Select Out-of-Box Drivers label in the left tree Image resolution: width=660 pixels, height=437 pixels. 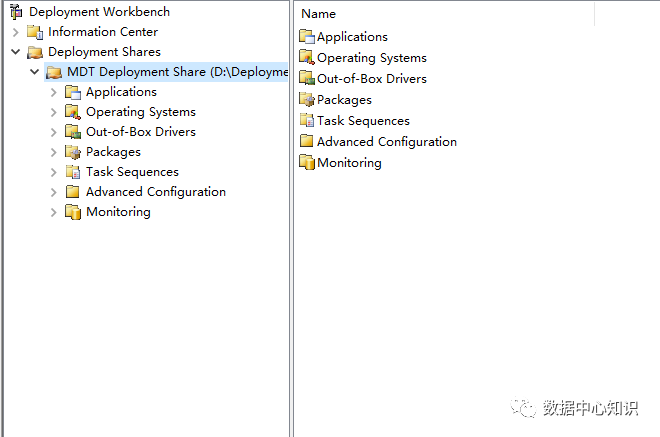141,132
